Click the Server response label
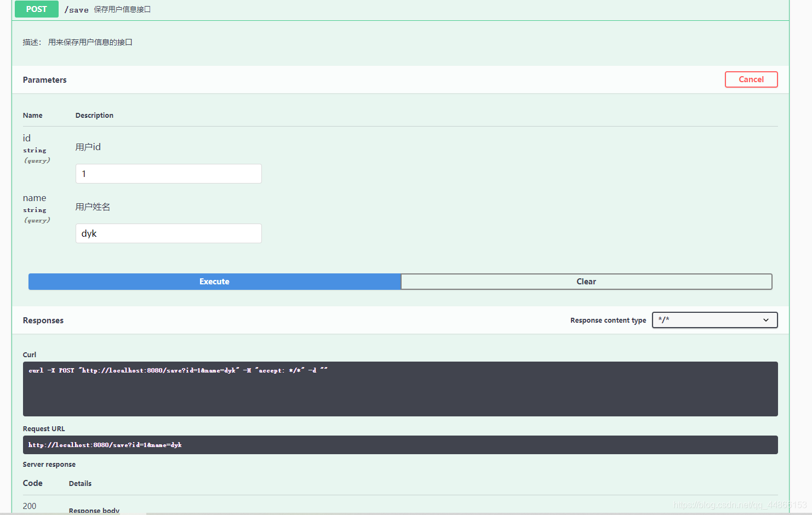 [x=49, y=465]
